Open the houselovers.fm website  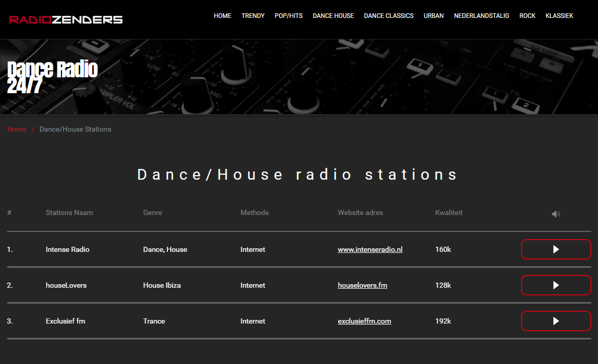[362, 285]
